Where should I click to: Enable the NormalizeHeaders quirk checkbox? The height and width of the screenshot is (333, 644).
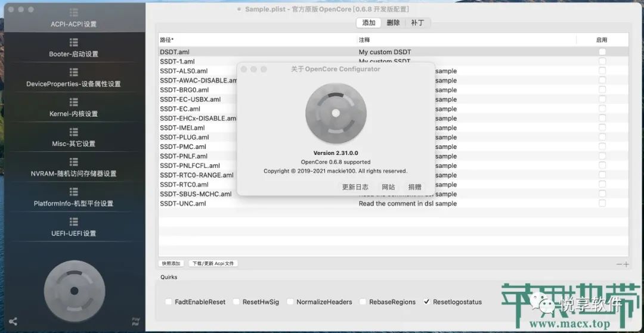pyautogui.click(x=290, y=302)
